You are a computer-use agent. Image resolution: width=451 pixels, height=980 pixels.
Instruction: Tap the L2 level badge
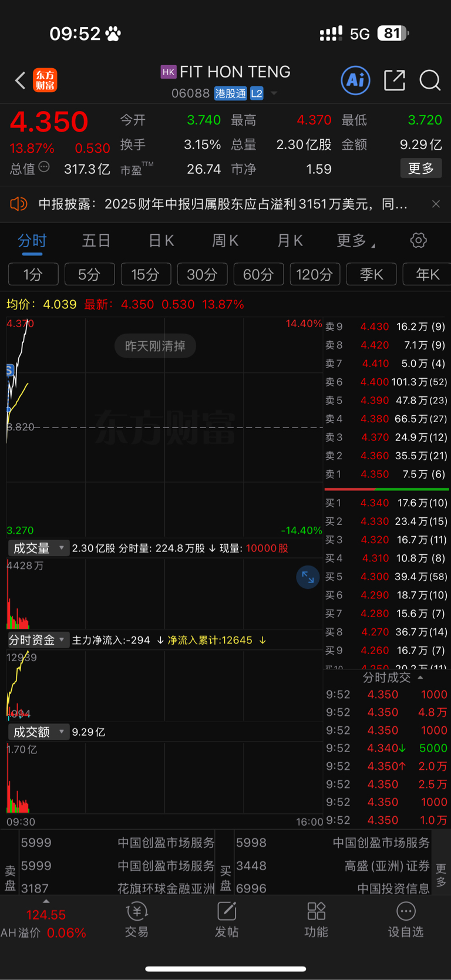257,93
